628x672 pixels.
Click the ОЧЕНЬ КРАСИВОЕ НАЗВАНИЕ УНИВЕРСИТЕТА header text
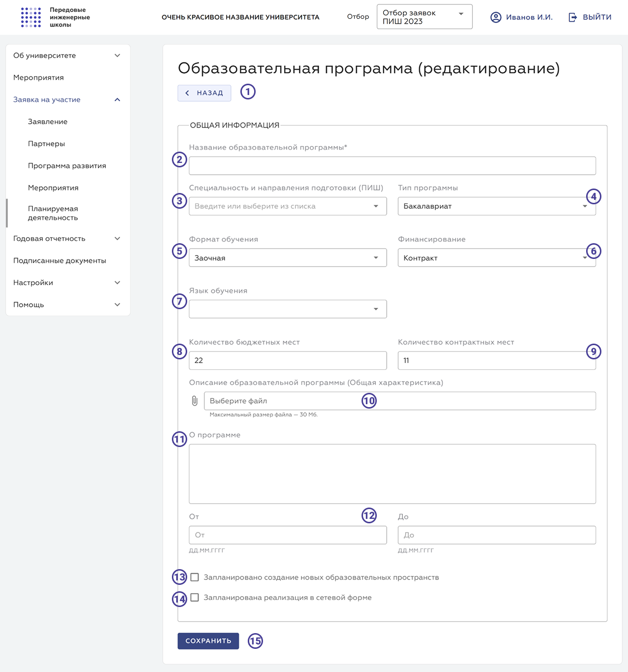(x=240, y=17)
